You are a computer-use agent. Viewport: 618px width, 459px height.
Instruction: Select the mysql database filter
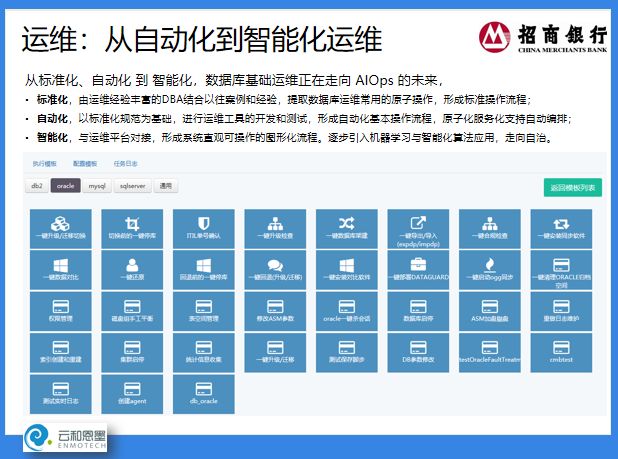click(97, 186)
